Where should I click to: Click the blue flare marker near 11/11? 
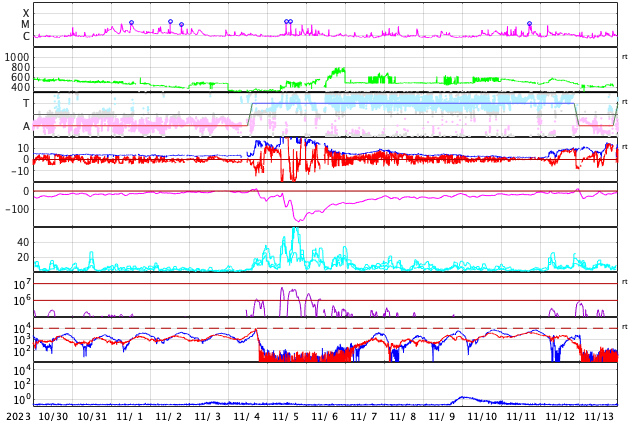point(529,24)
